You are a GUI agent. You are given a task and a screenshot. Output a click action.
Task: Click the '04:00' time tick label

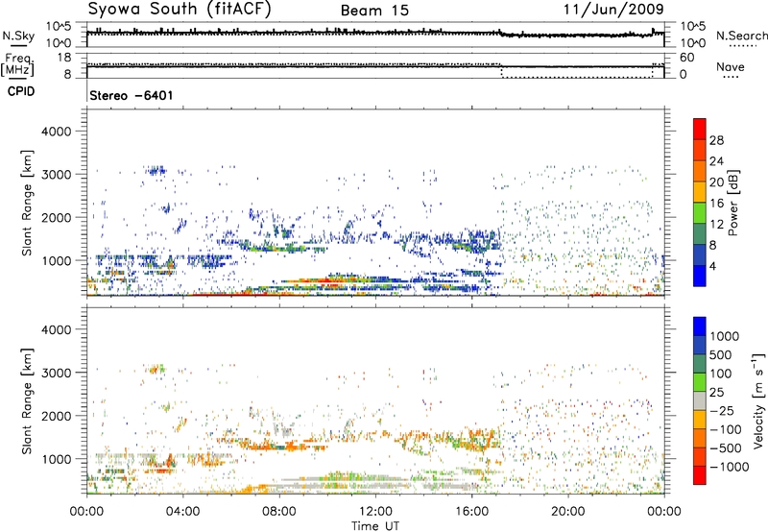tap(182, 512)
